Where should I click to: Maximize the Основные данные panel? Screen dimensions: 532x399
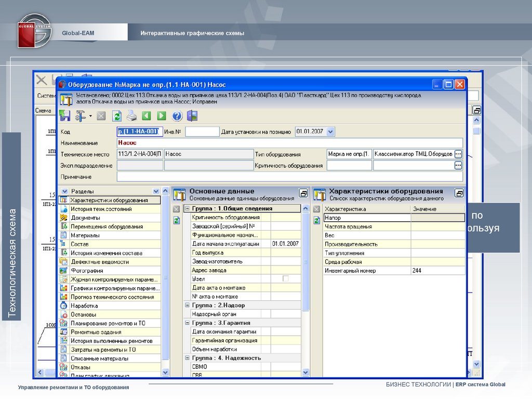303,193
